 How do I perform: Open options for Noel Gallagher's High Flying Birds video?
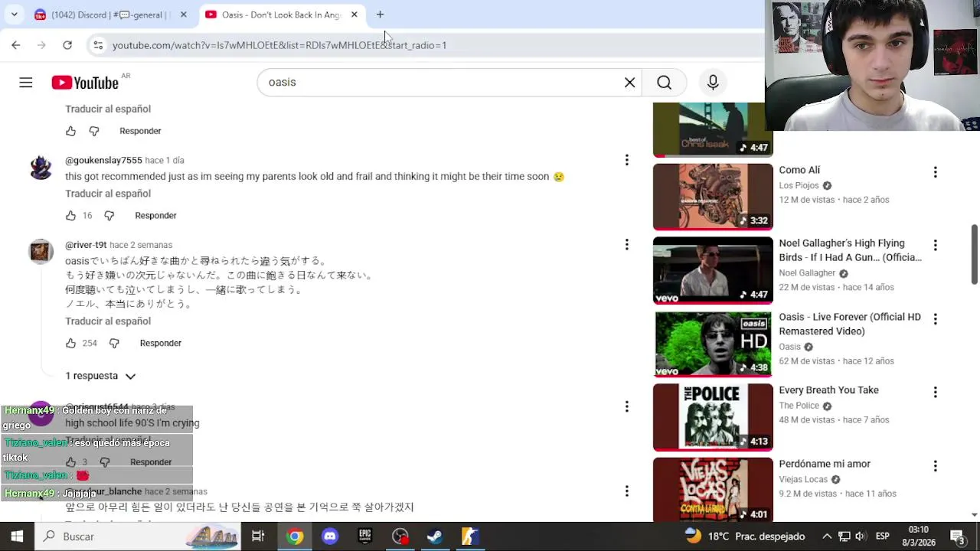tap(935, 246)
